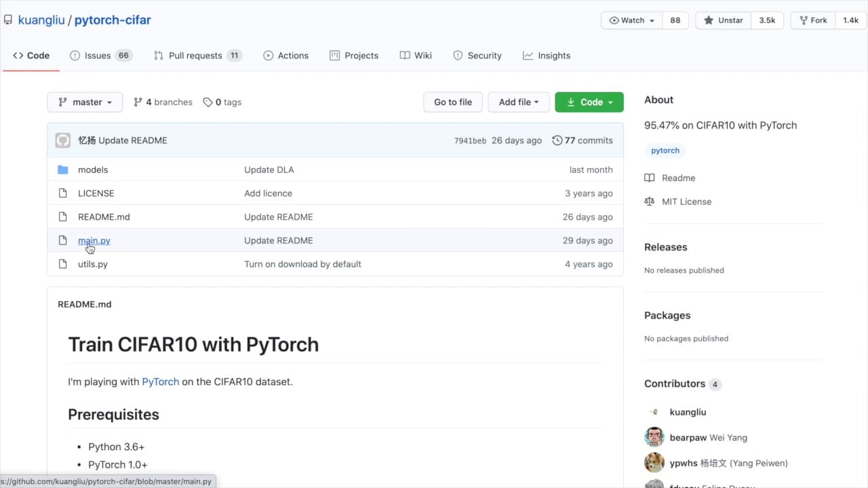Click the Fork button
The image size is (868, 488).
(x=812, y=20)
